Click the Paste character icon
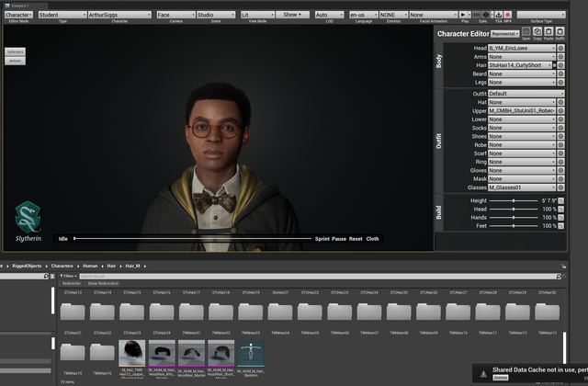The height and width of the screenshot is (386, 588). coord(548,31)
